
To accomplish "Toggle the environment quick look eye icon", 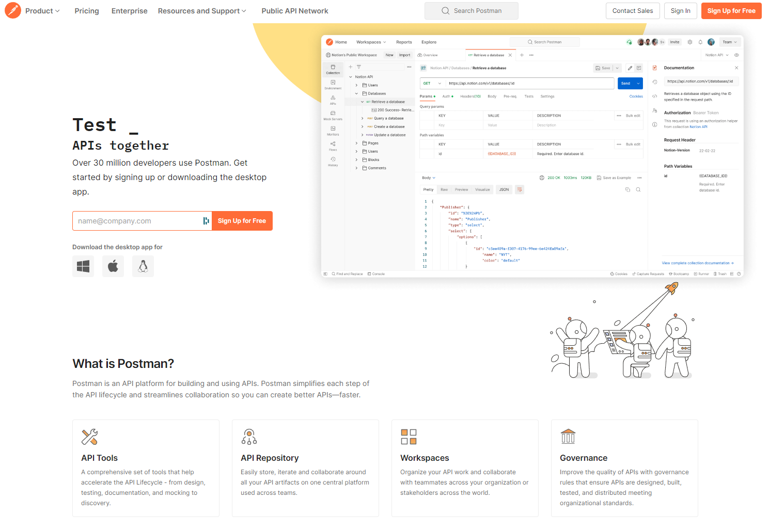I will click(736, 55).
